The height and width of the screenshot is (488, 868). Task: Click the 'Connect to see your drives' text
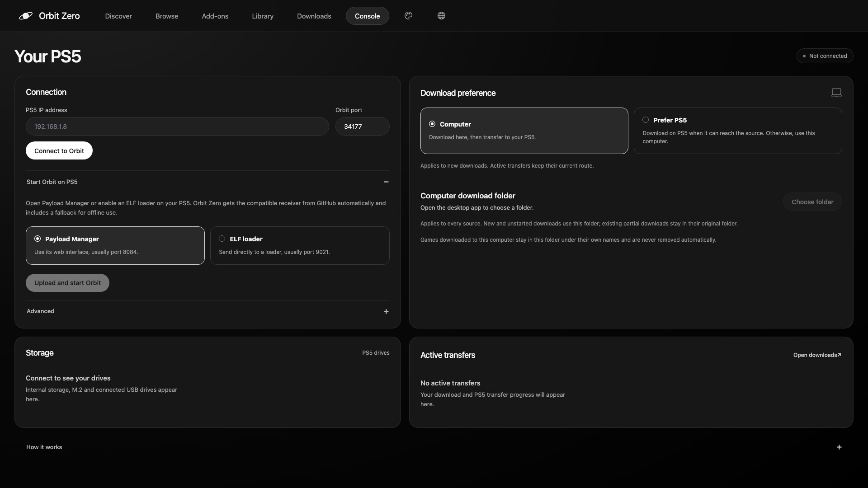(x=68, y=378)
